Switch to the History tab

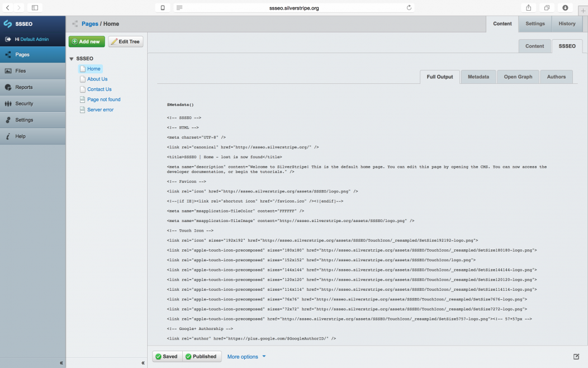coord(567,23)
